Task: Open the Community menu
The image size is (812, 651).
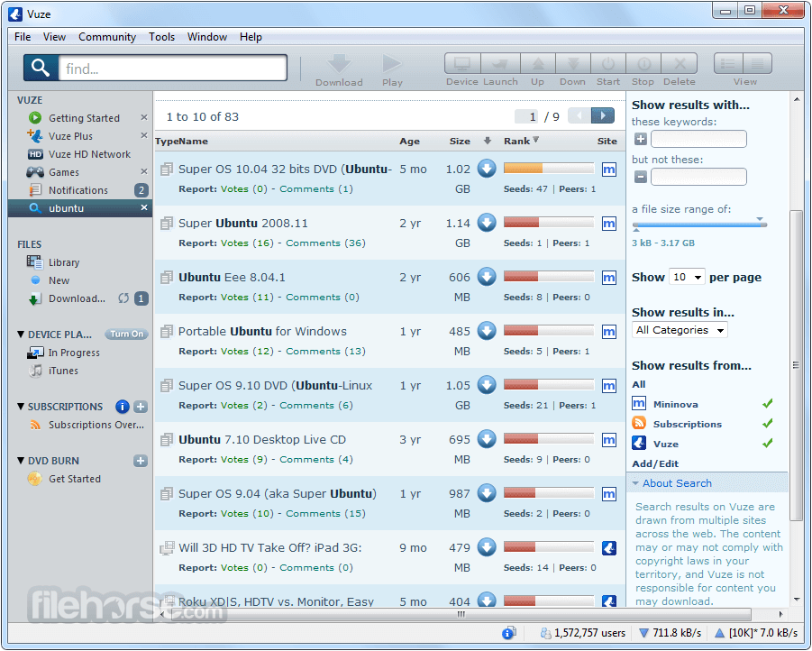Action: 107,37
